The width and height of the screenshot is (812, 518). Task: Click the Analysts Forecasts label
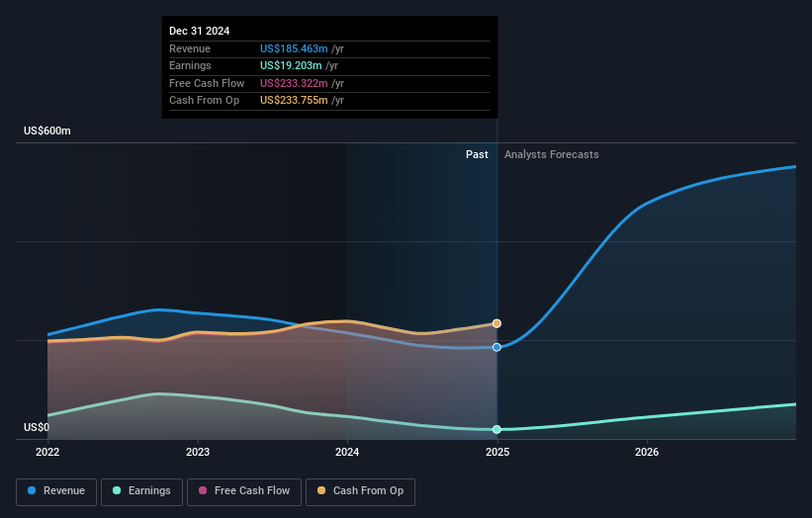[552, 155]
